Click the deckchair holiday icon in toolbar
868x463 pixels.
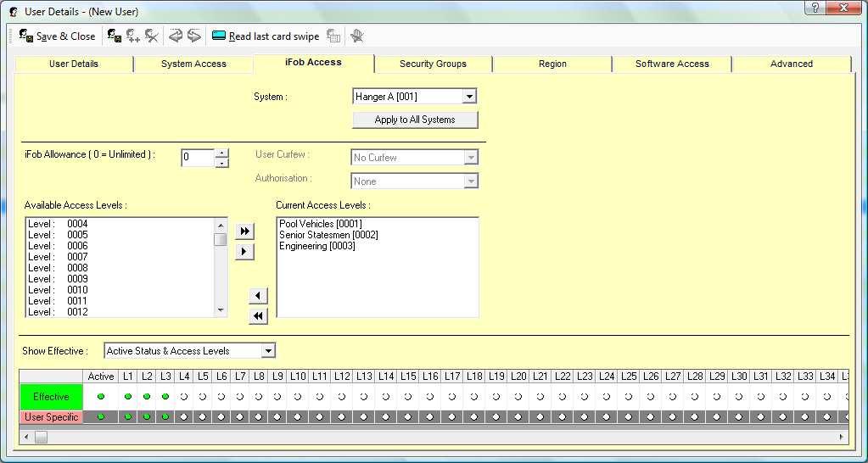[x=357, y=36]
